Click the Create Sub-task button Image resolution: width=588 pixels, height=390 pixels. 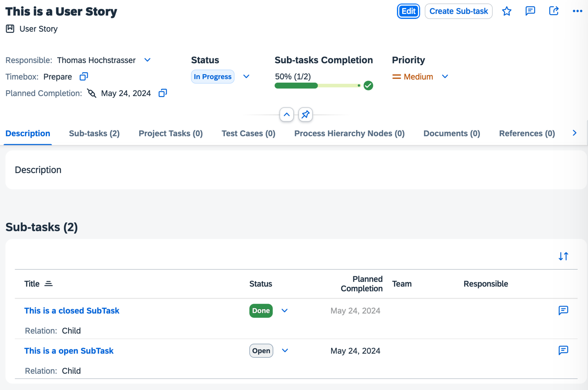click(458, 11)
